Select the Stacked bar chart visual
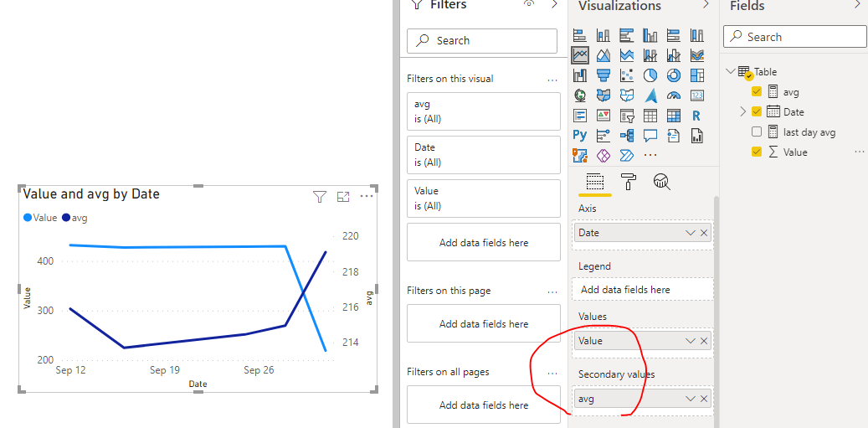Image resolution: width=868 pixels, height=428 pixels. 579,36
